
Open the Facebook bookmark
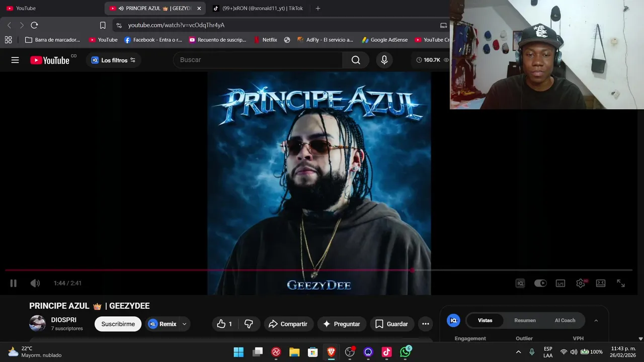click(153, 40)
